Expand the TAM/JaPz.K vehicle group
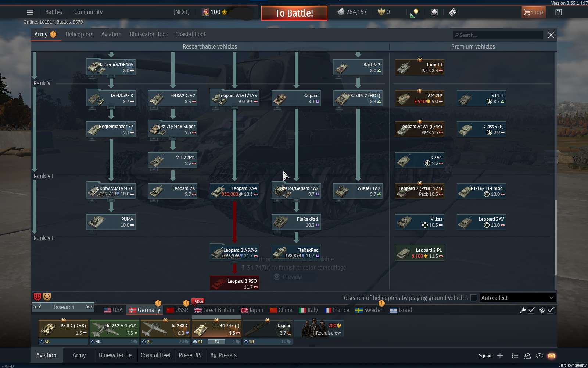This screenshot has height=368, width=588. [111, 107]
